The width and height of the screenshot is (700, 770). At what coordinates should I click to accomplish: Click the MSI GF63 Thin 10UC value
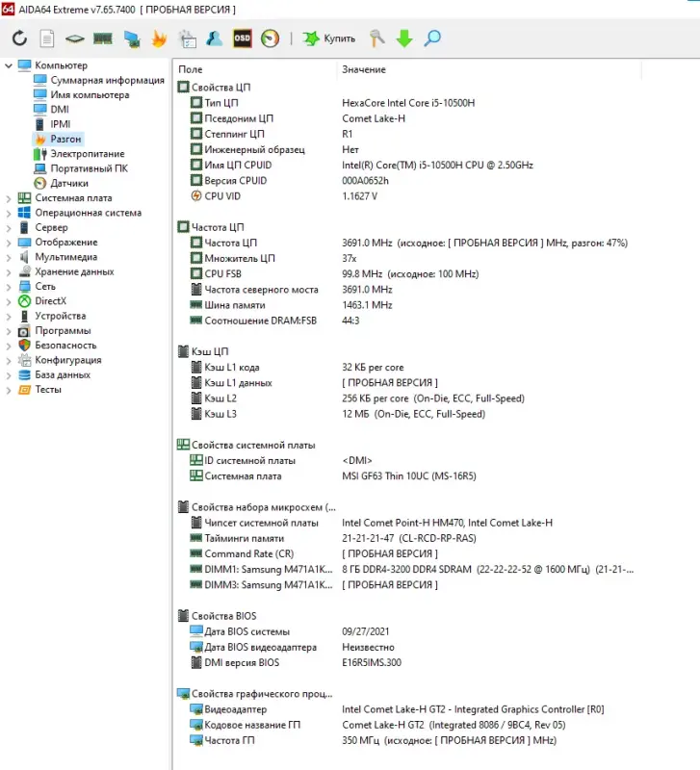tap(408, 476)
